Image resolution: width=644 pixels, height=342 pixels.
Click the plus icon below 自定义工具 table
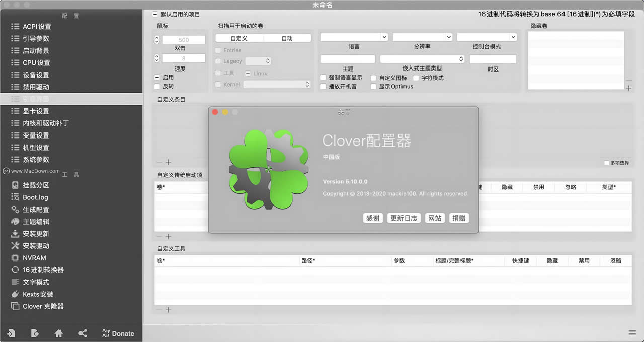(x=168, y=310)
